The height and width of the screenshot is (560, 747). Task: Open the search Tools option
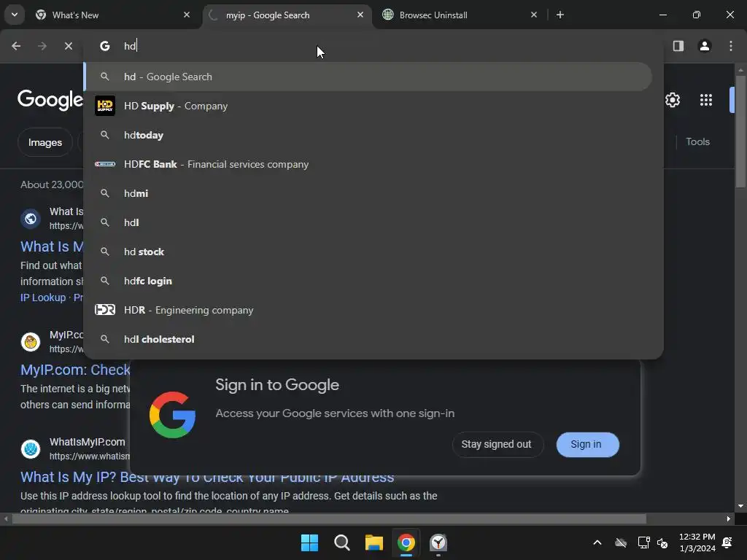[698, 142]
